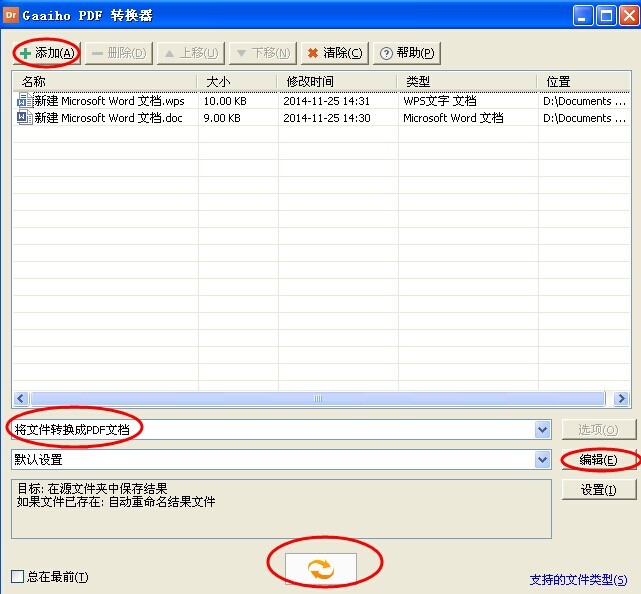The width and height of the screenshot is (641, 594).
Task: Minimize the Gaaiho PDF 转换器 window
Action: [583, 16]
